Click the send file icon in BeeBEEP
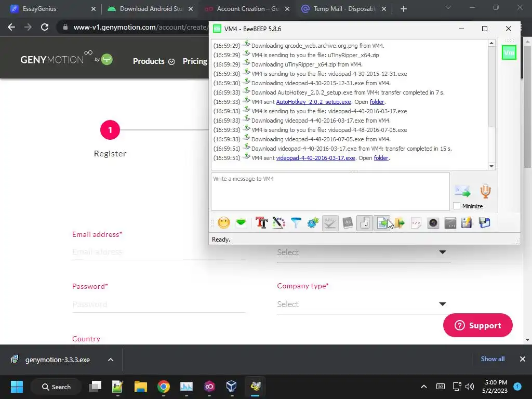The width and height of the screenshot is (532, 399). pos(382,223)
